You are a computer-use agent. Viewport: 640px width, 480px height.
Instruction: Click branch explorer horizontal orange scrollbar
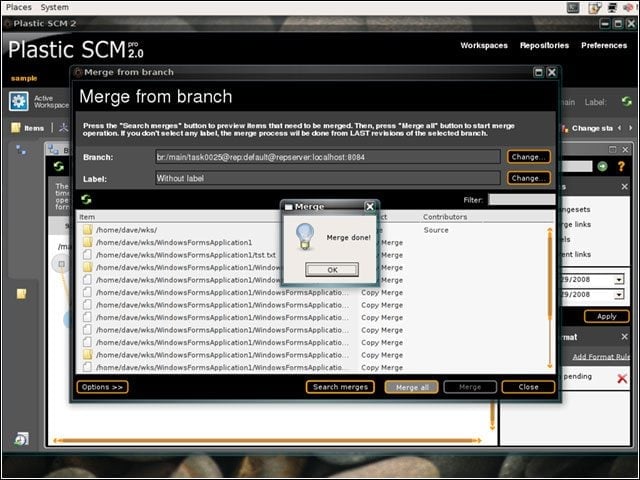point(267,440)
